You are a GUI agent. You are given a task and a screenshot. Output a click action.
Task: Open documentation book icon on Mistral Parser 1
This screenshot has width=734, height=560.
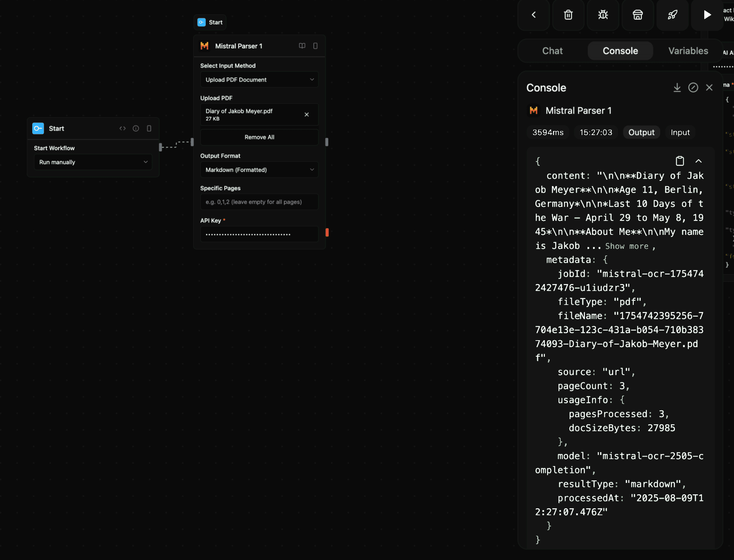(x=301, y=46)
